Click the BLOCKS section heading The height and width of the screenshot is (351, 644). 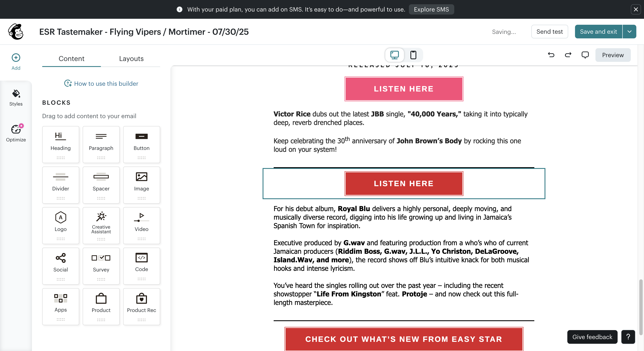(56, 102)
